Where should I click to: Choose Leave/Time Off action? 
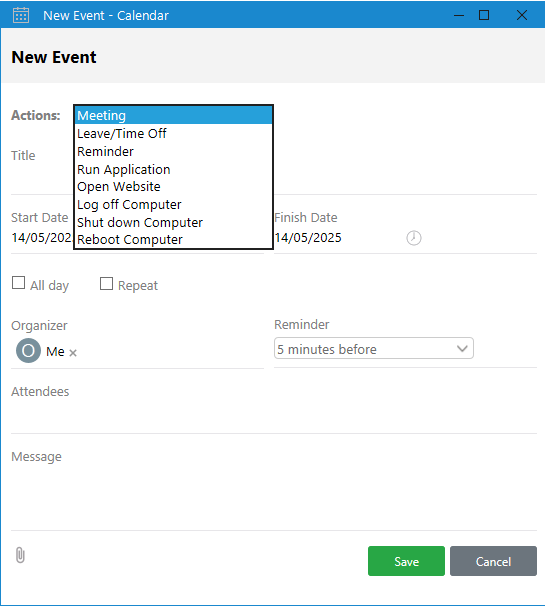pyautogui.click(x=174, y=133)
